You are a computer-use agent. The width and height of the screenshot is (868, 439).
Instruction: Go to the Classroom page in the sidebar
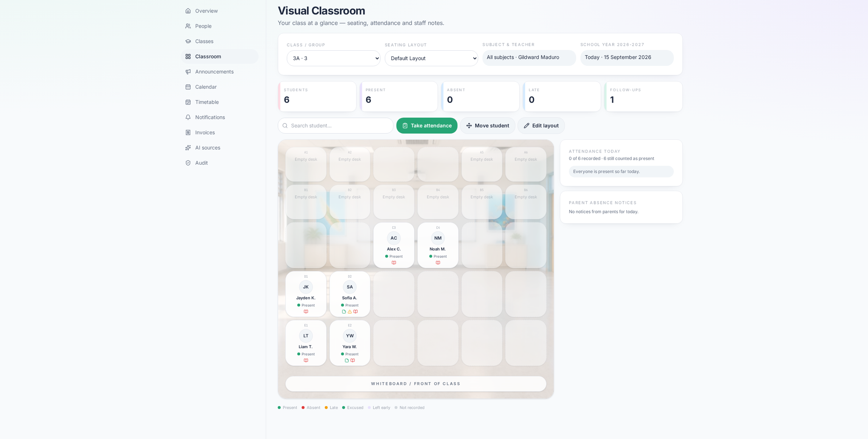(x=220, y=56)
